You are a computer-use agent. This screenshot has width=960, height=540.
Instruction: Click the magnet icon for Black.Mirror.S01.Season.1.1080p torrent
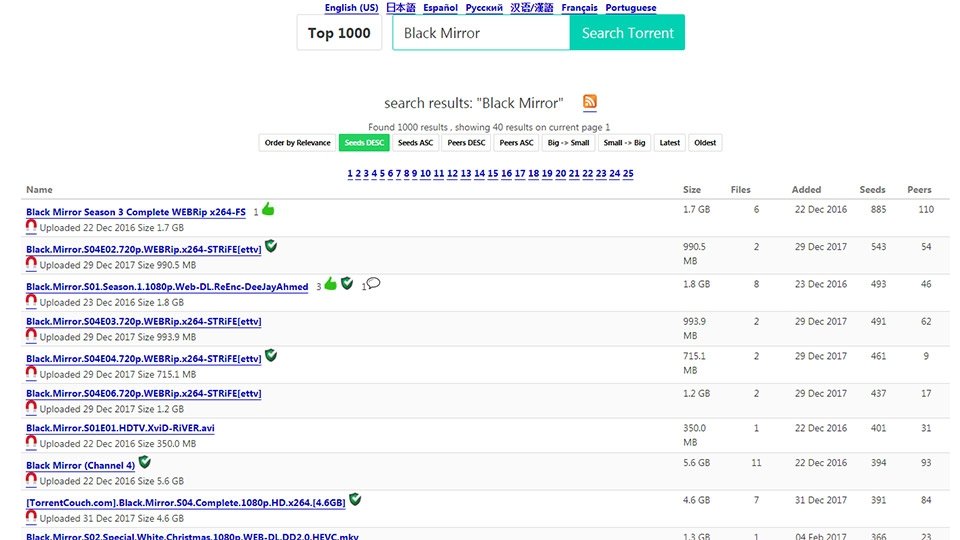point(31,301)
